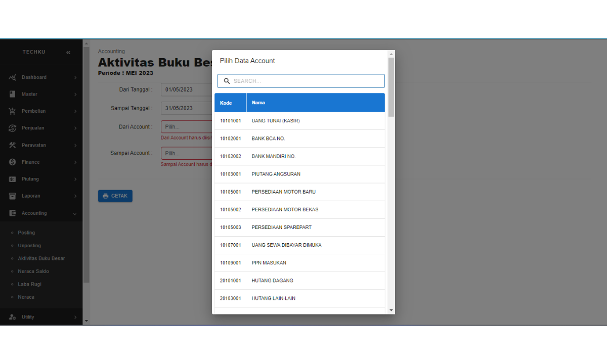The image size is (607, 364).
Task: Collapse the Accounting menu section
Action: [75, 214]
